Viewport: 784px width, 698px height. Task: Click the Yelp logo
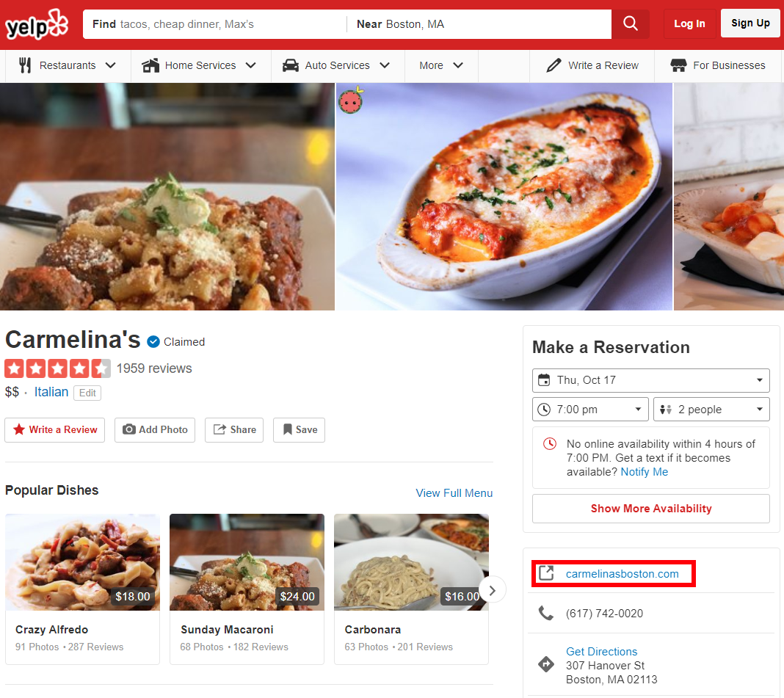(37, 24)
